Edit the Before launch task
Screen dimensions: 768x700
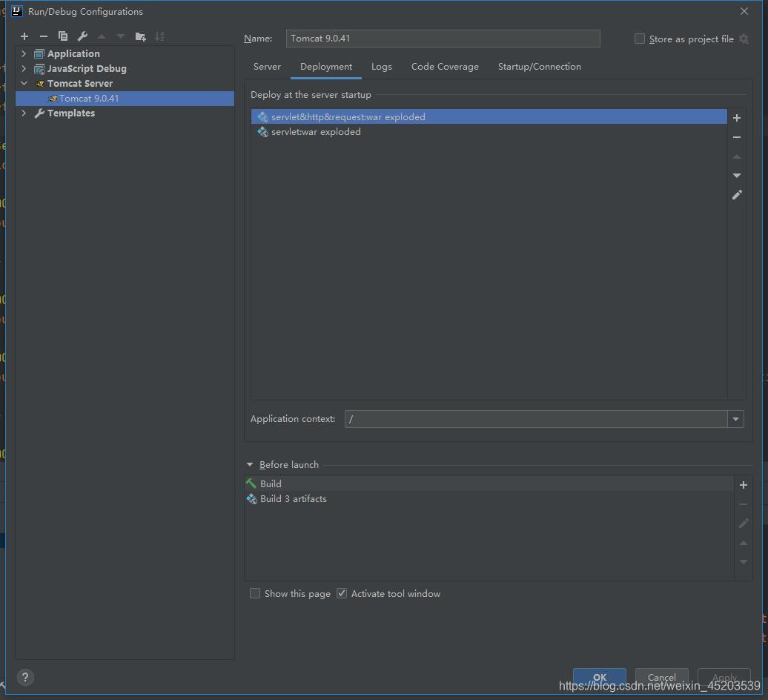[744, 524]
